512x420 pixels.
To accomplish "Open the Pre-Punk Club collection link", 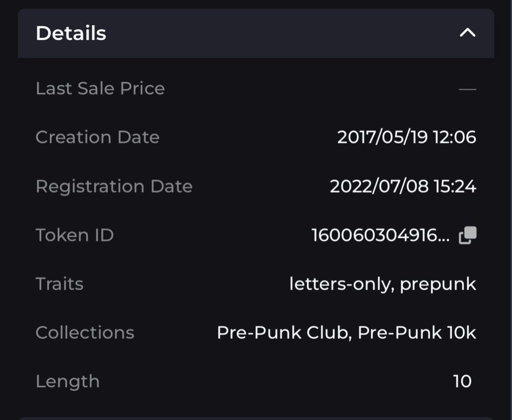I will 284,332.
